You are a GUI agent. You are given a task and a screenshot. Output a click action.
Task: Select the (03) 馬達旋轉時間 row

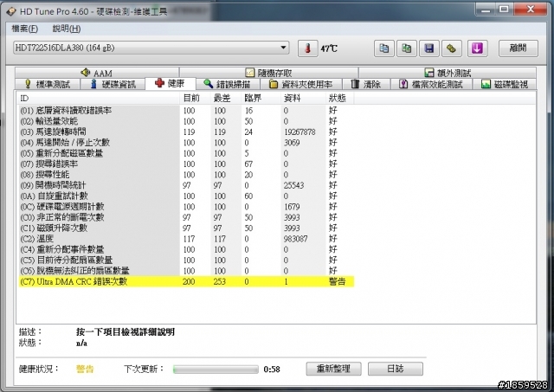(186, 132)
